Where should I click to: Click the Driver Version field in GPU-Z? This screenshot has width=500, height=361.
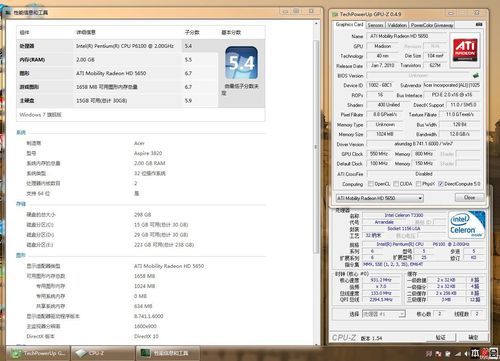pyautogui.click(x=424, y=144)
